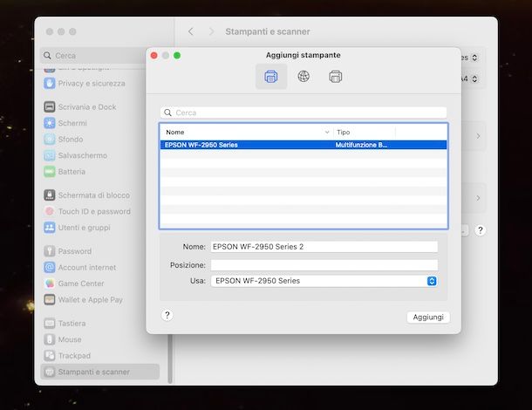Select Mouse in the sidebar
Image resolution: width=532 pixels, height=410 pixels.
[x=63, y=339]
